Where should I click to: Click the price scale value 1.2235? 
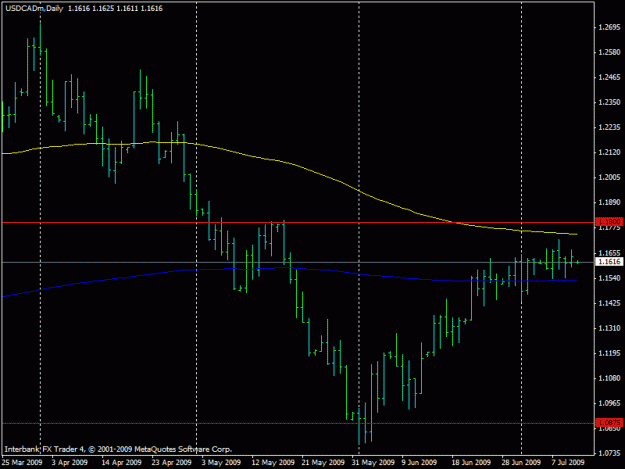click(610, 127)
